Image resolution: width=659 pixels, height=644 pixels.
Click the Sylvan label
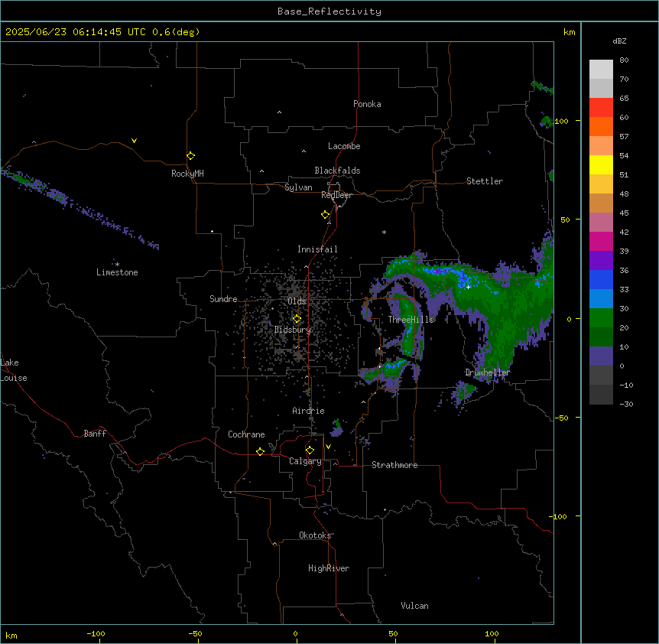click(x=298, y=187)
